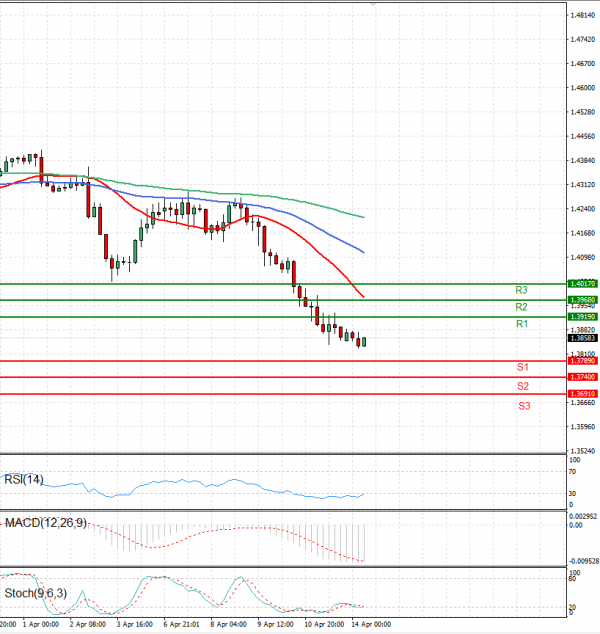The width and height of the screenshot is (600, 634).
Task: Select the 1.39680 price tag
Action: (582, 300)
